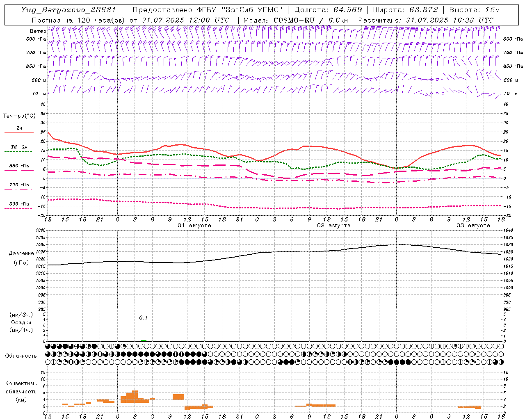Click the 02 августа date label

point(334,226)
